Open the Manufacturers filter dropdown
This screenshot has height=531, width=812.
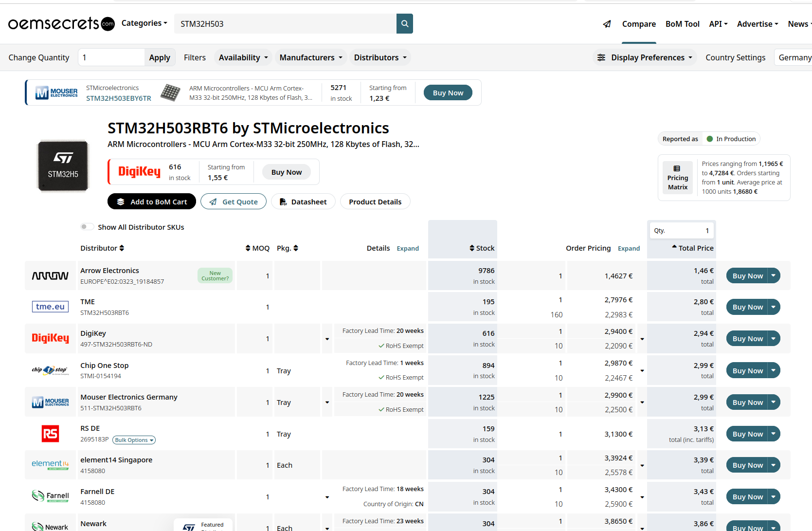311,57
